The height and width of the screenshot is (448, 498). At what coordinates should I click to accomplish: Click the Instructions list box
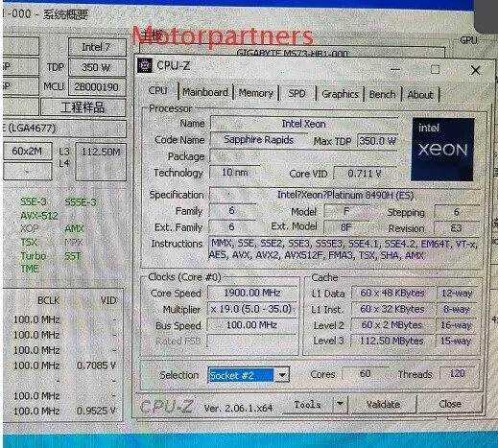tap(344, 249)
